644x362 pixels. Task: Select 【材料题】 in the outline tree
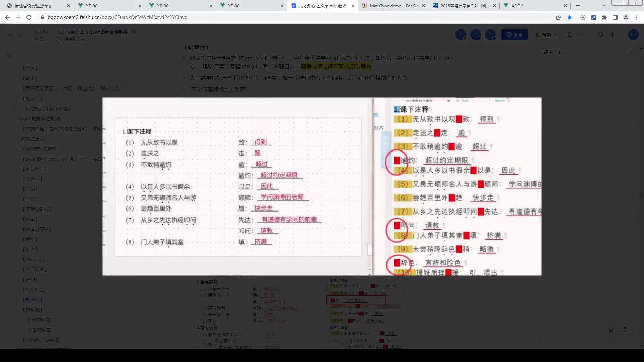pyautogui.click(x=32, y=309)
